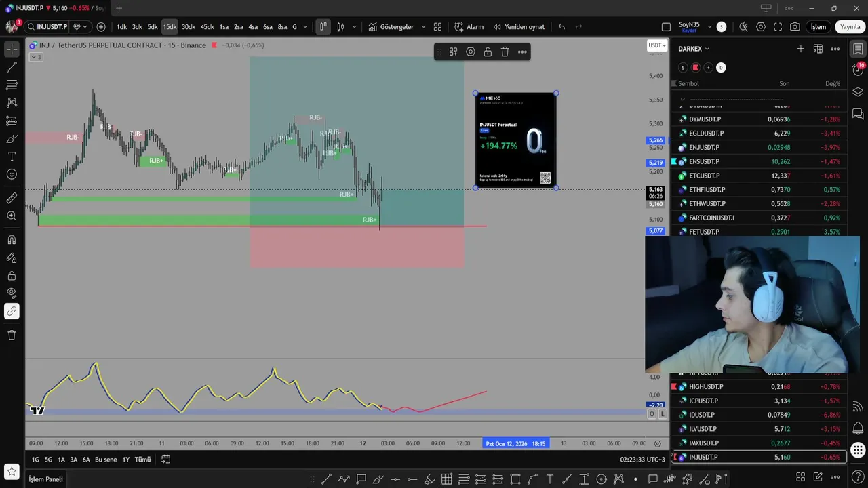Select the crosshair cursor tool
Viewport: 868px width, 488px height.
pos(12,50)
